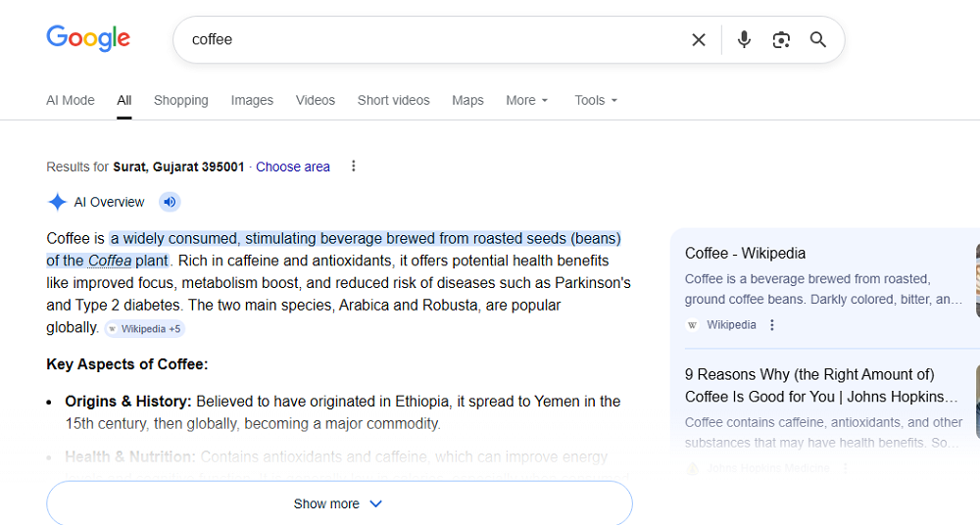
Task: Click the AI Overview label
Action: (109, 202)
